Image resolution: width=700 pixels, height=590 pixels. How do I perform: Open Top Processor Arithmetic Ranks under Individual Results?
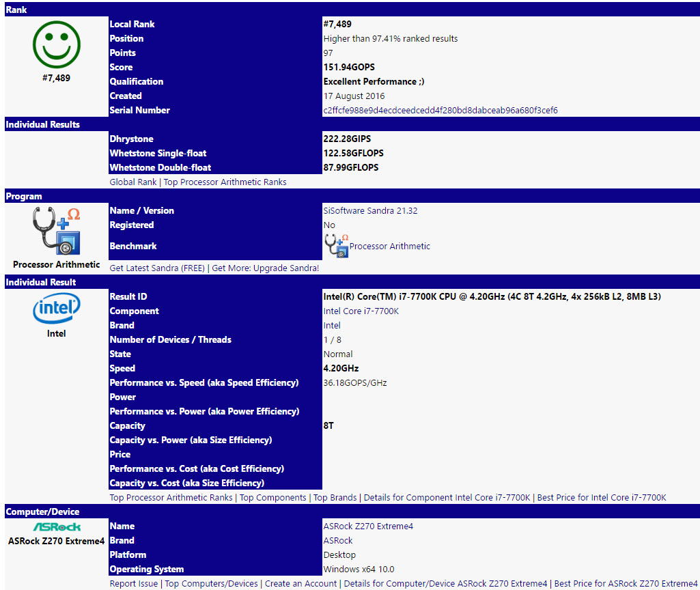(225, 182)
